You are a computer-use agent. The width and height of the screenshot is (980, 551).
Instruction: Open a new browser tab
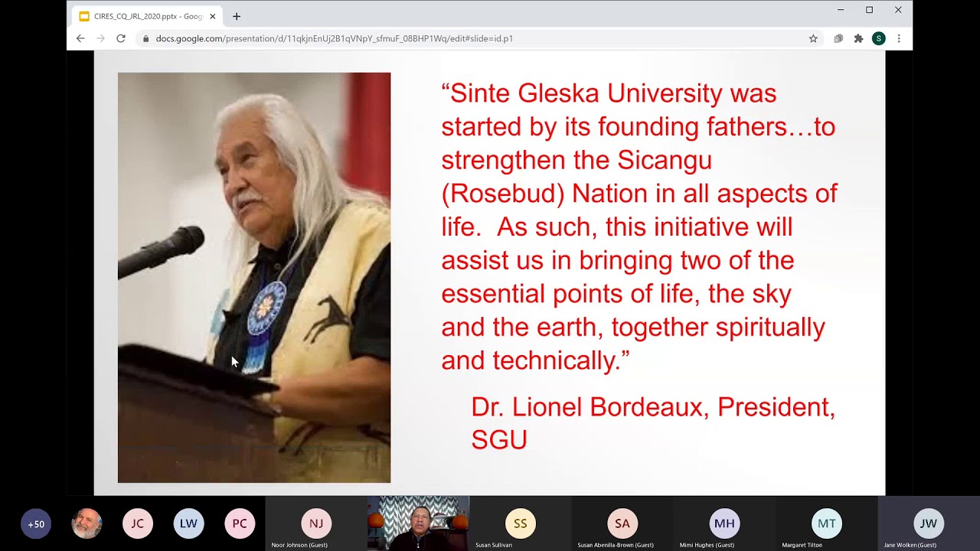point(237,16)
